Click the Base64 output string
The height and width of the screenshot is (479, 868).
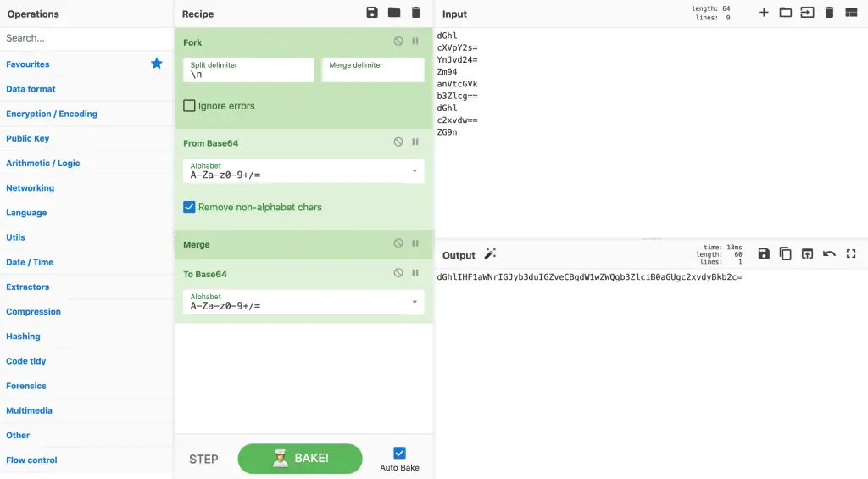[590, 277]
